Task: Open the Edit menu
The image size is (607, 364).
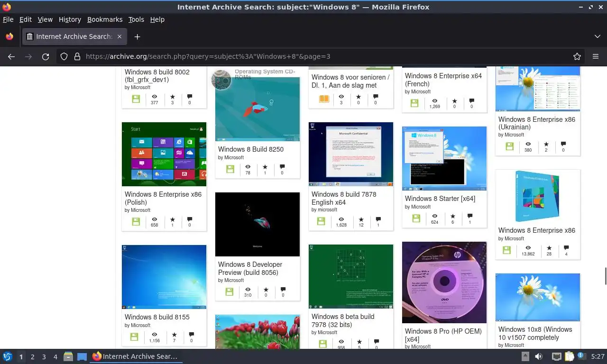Action: (x=26, y=19)
